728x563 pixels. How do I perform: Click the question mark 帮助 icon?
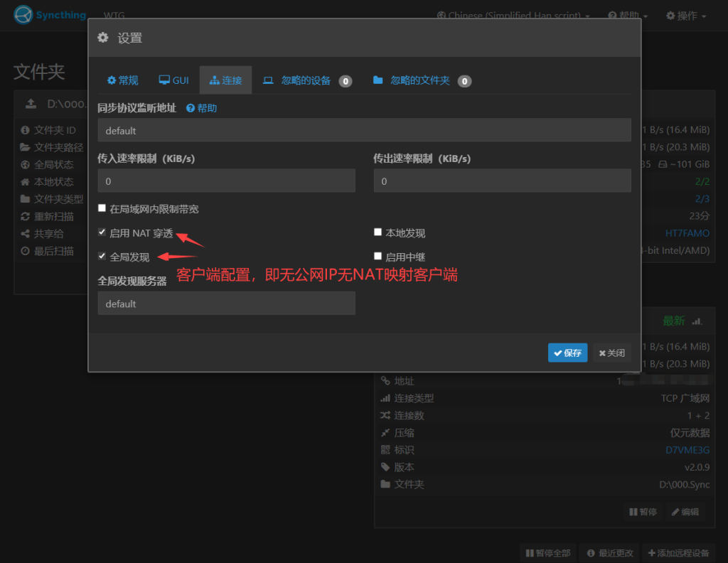click(191, 108)
